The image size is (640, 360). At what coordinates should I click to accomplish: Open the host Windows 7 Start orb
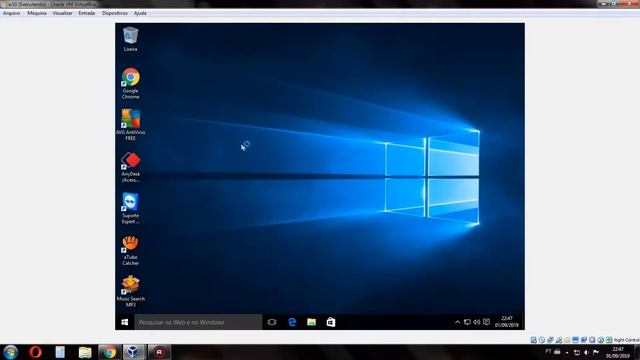10,352
